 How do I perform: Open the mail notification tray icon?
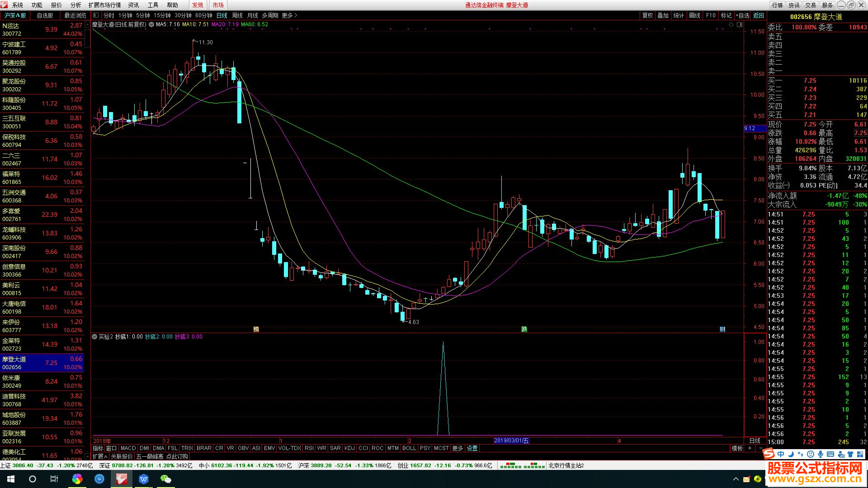click(x=746, y=479)
